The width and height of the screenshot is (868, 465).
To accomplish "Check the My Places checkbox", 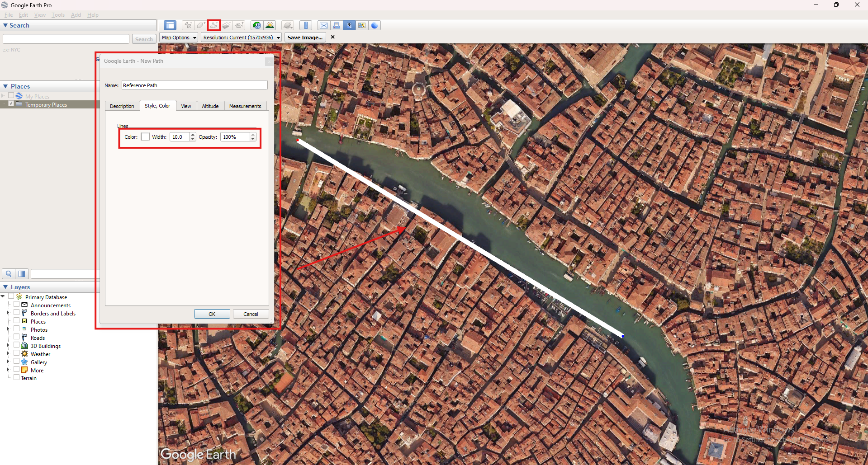I will click(x=11, y=96).
